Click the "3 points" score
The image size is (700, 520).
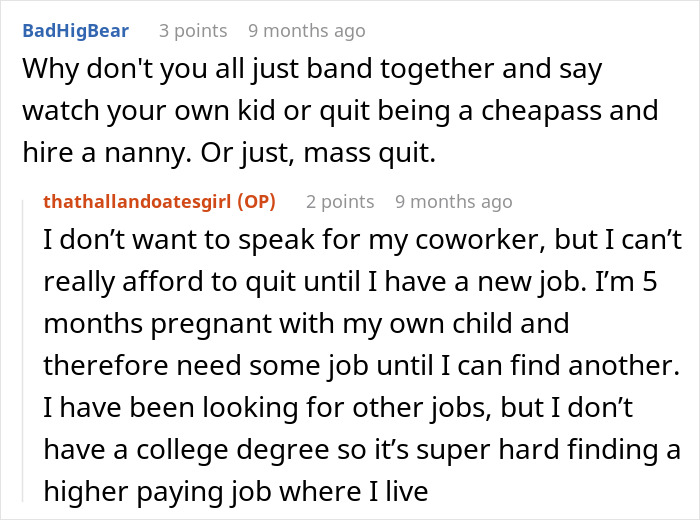pos(193,31)
